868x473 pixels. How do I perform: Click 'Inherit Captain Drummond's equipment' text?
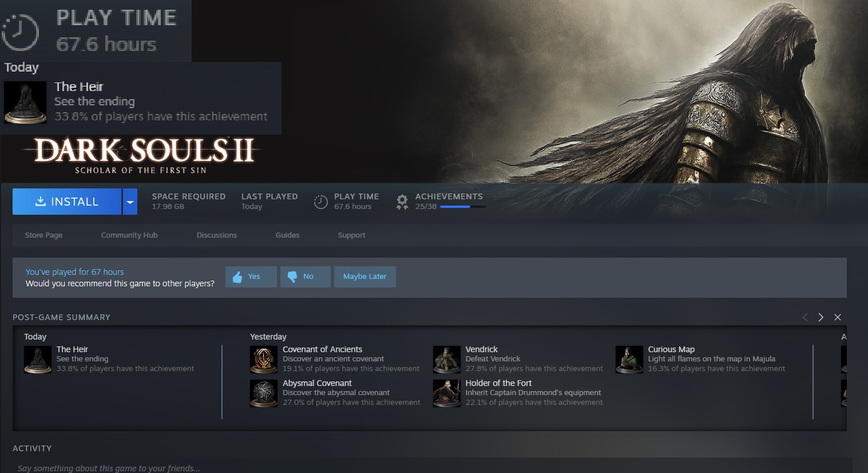tap(533, 393)
